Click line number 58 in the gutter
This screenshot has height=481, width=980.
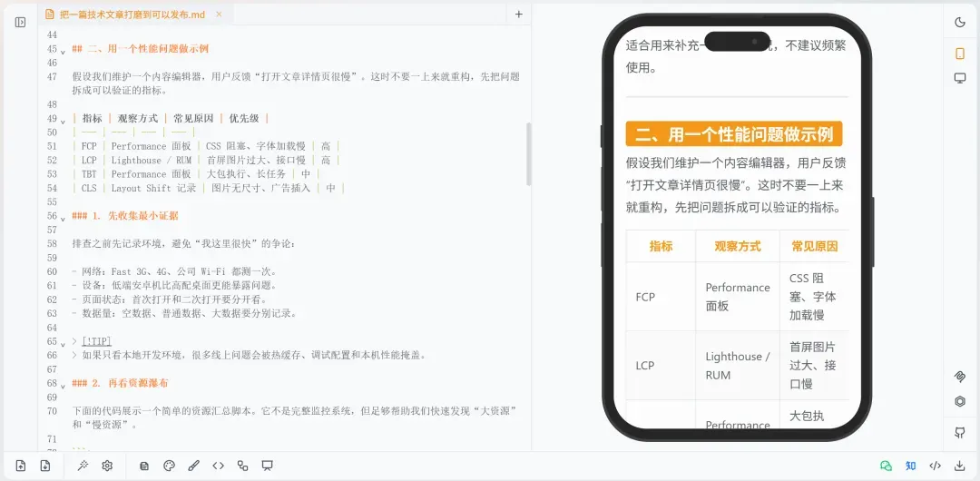click(x=52, y=243)
